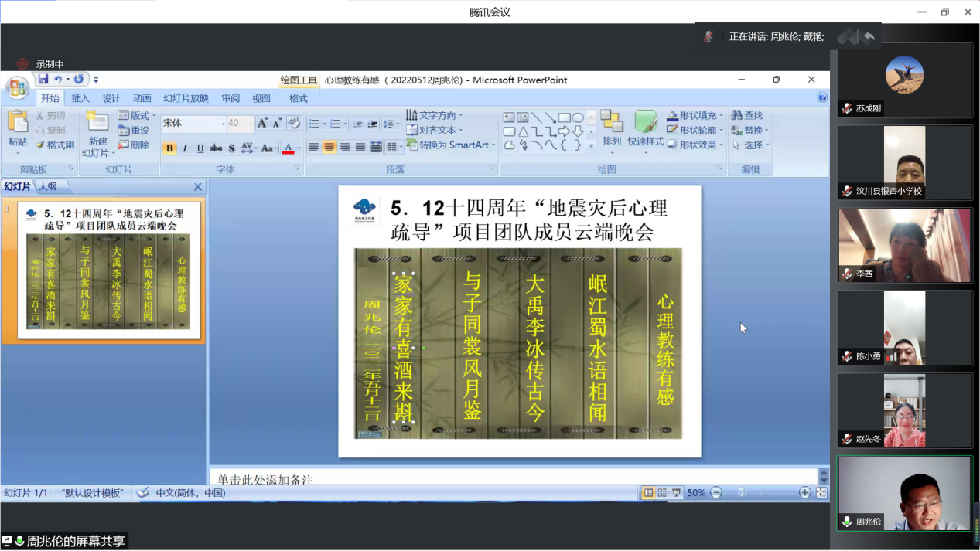Viewport: 980px width, 551px height.
Task: Click the 快速样式 quick styles icon
Action: pyautogui.click(x=645, y=122)
